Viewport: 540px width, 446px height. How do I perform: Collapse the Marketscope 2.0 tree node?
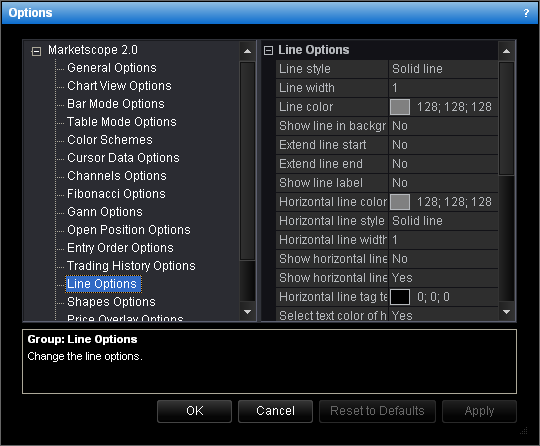[x=36, y=51]
